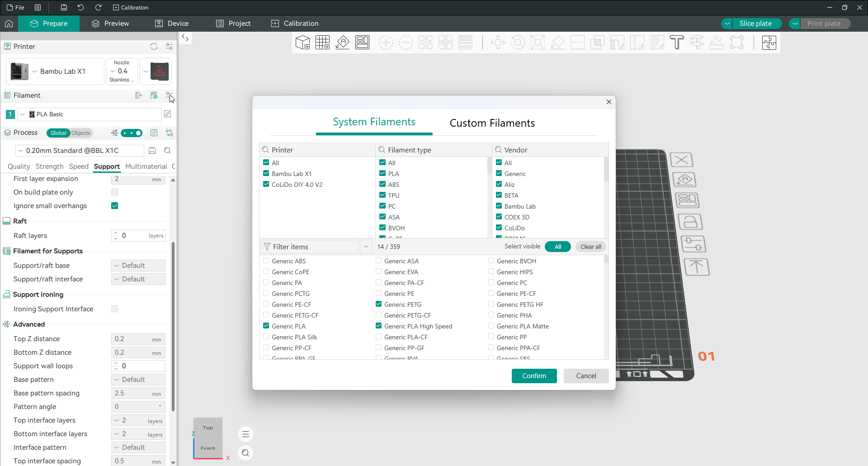Click the Cut tool icon

pos(577,43)
